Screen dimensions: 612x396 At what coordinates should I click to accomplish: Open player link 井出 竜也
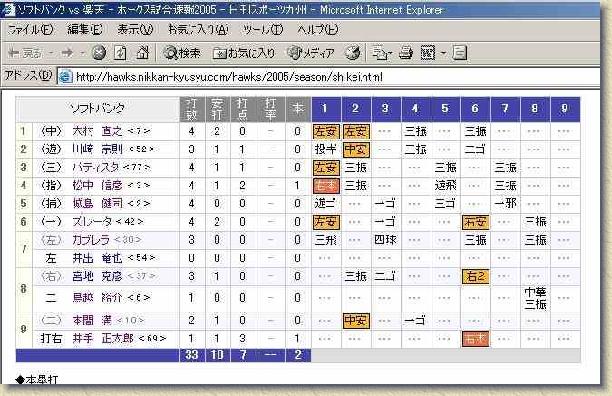(97, 258)
